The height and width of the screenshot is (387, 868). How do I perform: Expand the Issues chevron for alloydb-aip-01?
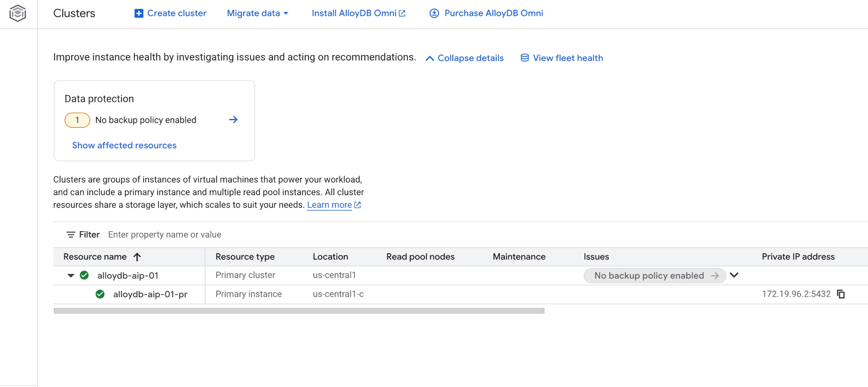click(734, 275)
